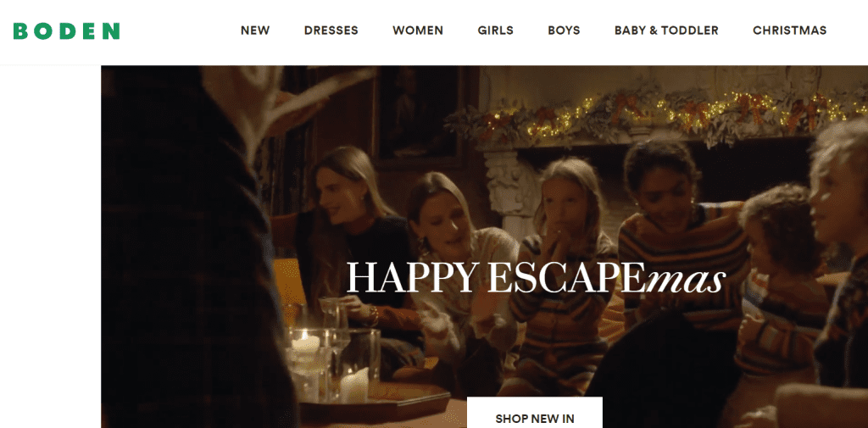868x428 pixels.
Task: Select the BABY & TODDLER menu
Action: (x=666, y=31)
